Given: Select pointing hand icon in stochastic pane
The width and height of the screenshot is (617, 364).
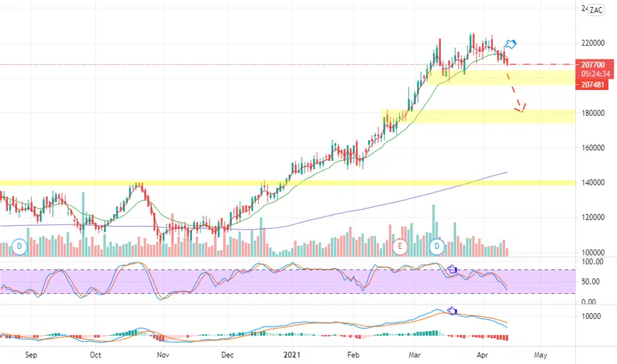Looking at the screenshot, I should (451, 269).
